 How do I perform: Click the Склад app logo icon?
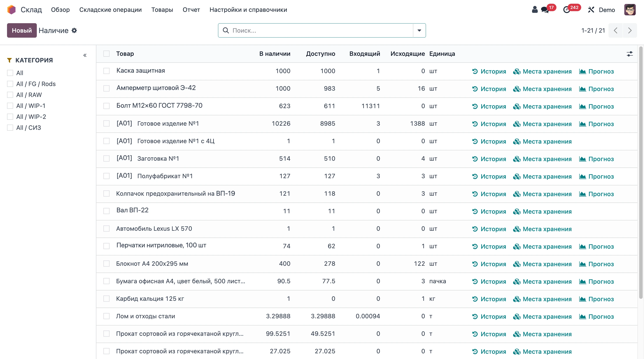coord(11,10)
